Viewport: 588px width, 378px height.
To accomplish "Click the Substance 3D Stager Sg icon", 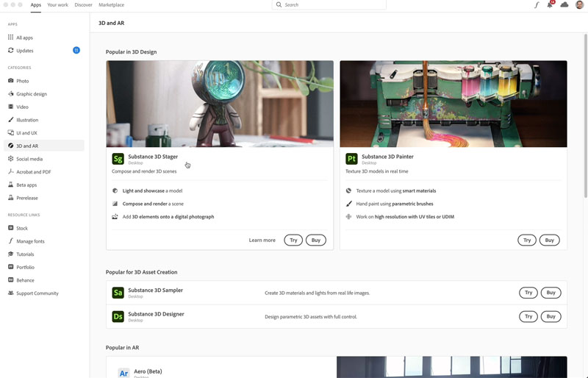I will pos(118,159).
